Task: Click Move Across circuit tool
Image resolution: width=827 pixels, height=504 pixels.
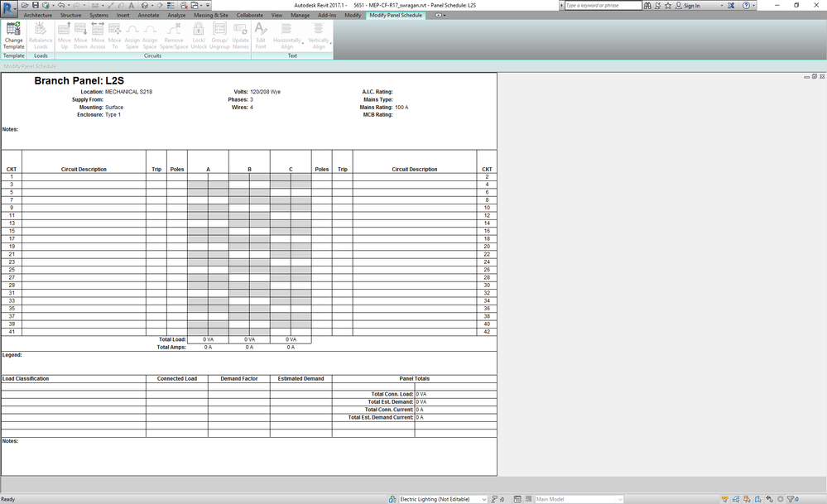Action: [98, 36]
